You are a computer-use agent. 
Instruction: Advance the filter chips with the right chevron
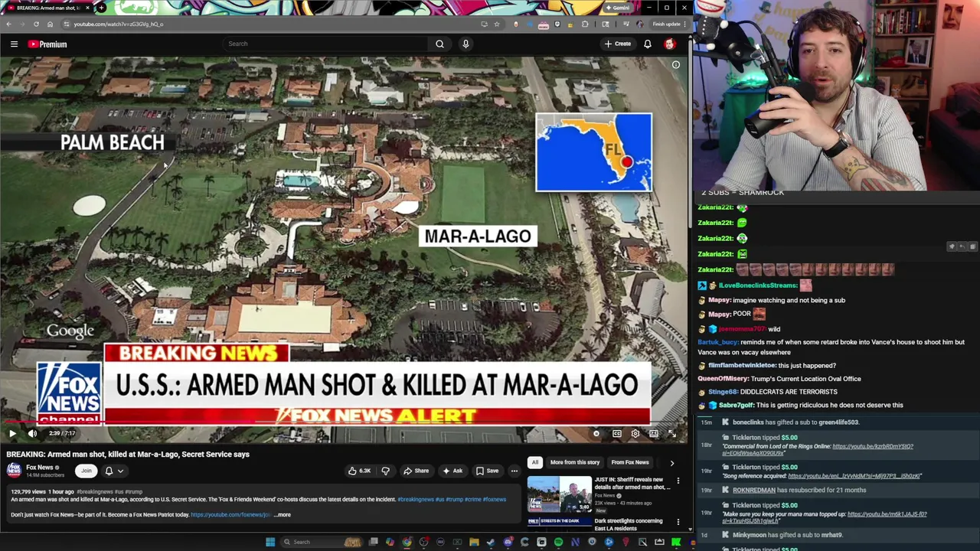coord(672,462)
